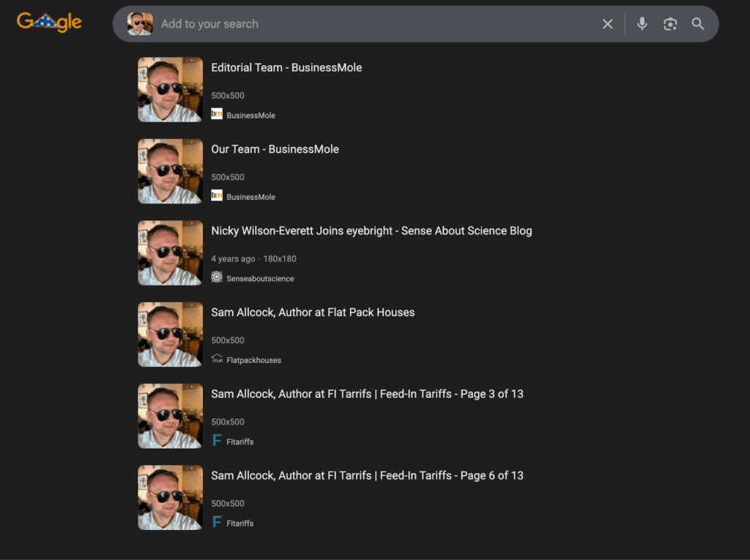
Task: Click 'Flatpackhouses' source label
Action: pyautogui.click(x=254, y=360)
